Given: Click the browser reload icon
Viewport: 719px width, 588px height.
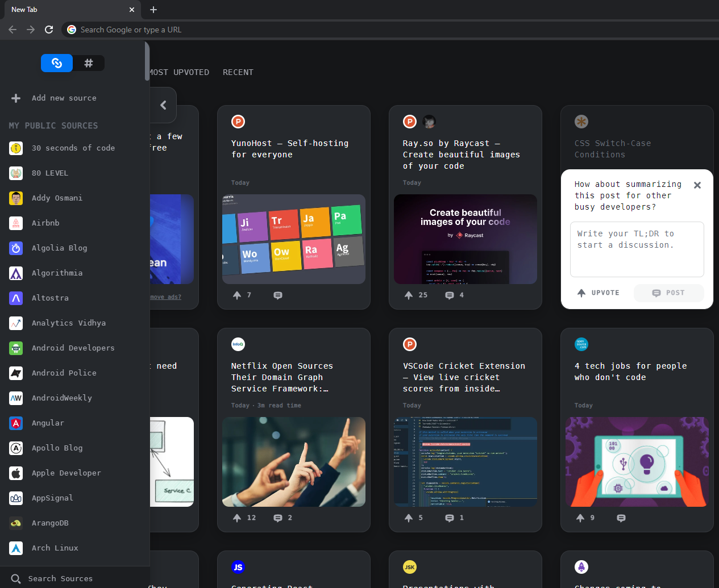Looking at the screenshot, I should [49, 29].
